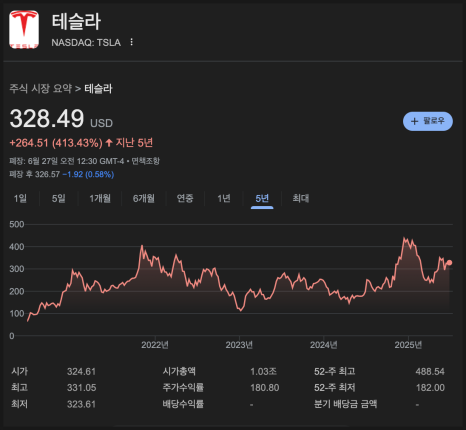
Task: Click the current price dot on the chart
Action: (449, 263)
